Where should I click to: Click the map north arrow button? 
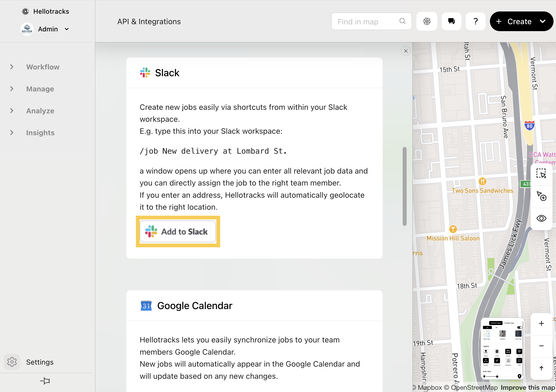click(541, 368)
